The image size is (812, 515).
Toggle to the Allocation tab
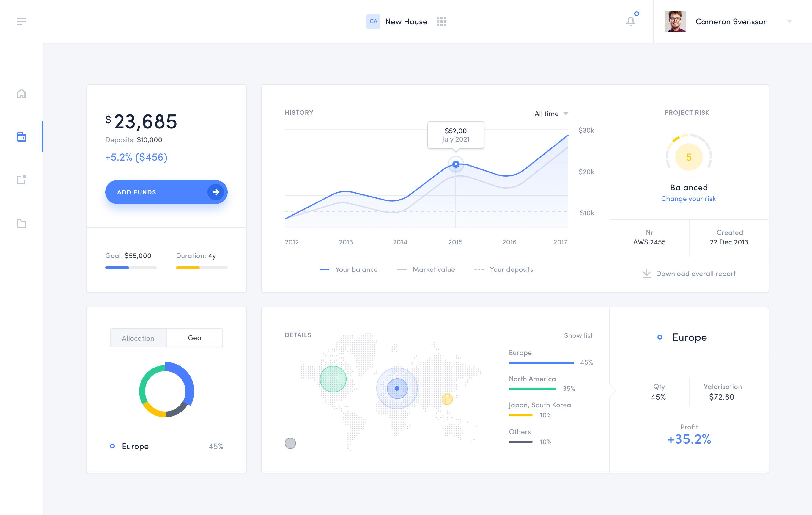(x=138, y=338)
